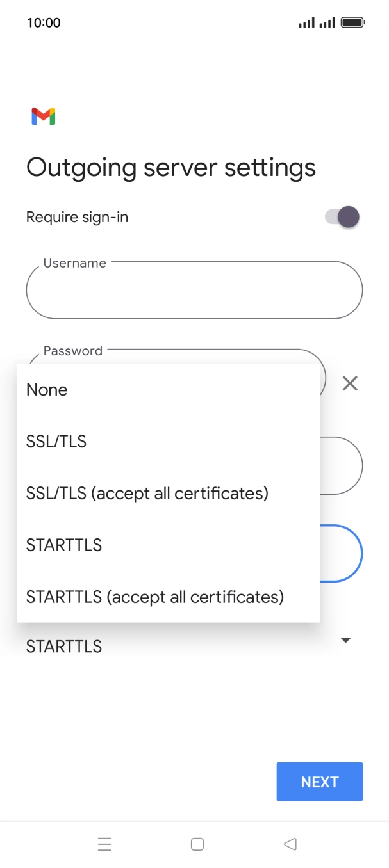Select SSL/TLS (accept all certificates)
The image size is (389, 868).
point(147,494)
